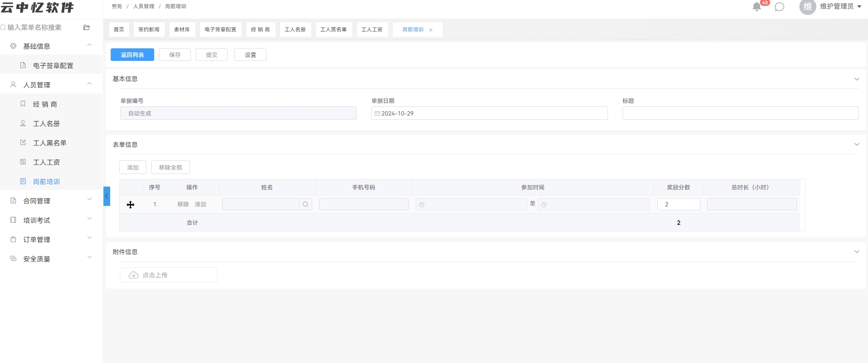Click the 移除全部 button
Viewport: 868px width, 363px height.
tap(171, 167)
